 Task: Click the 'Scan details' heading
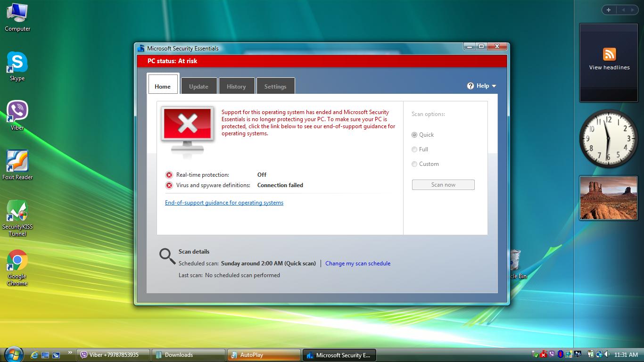194,252
